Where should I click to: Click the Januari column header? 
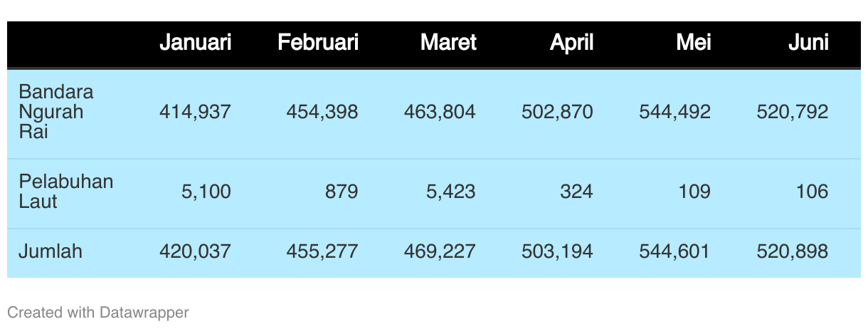(195, 43)
